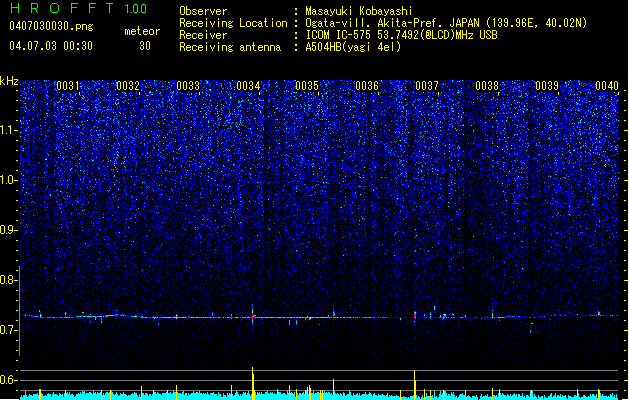Click the 1.0 frequency axis label
The height and width of the screenshot is (400, 629).
pyautogui.click(x=8, y=180)
